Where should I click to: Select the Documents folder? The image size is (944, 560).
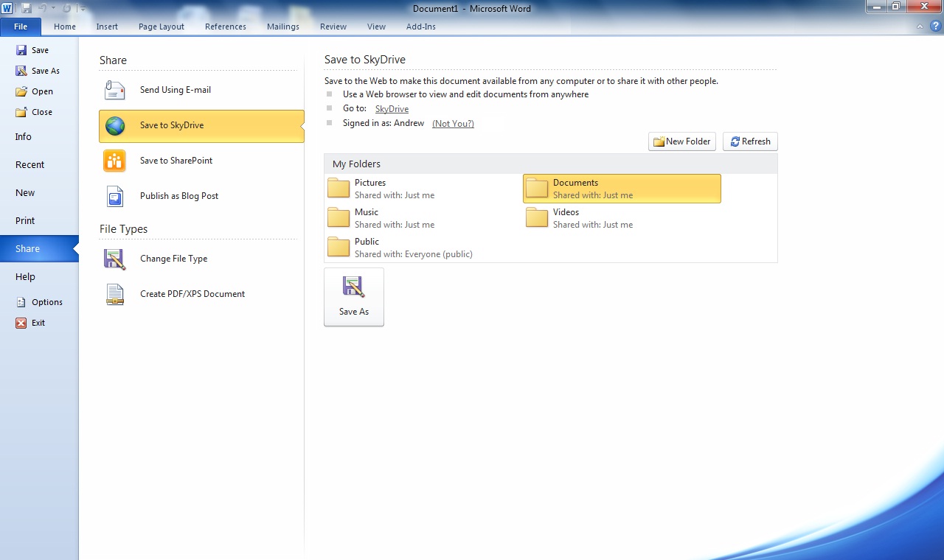coord(622,189)
